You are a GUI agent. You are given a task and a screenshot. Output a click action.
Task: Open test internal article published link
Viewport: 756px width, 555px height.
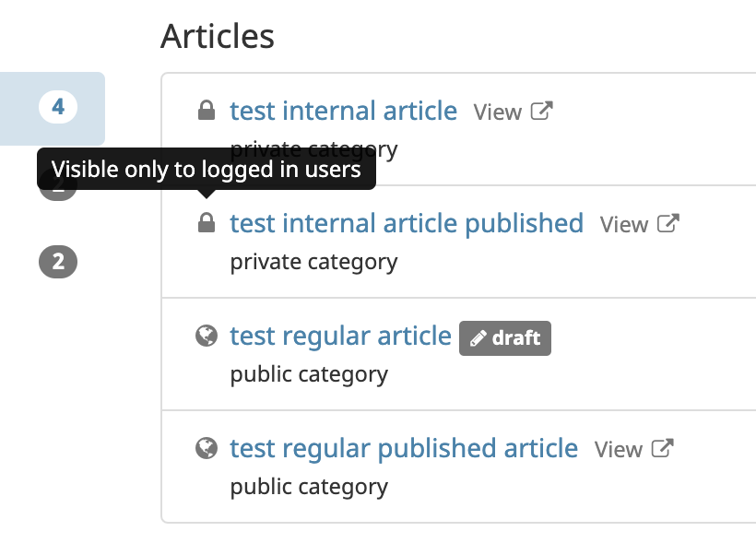point(407,223)
